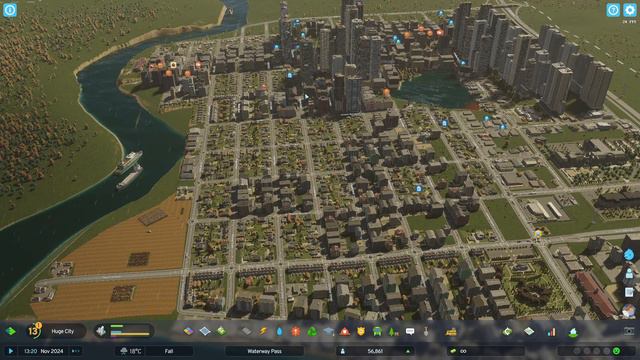This screenshot has width=640, height=360.
Task: Click the Waterway Pass city name
Action: click(264, 351)
